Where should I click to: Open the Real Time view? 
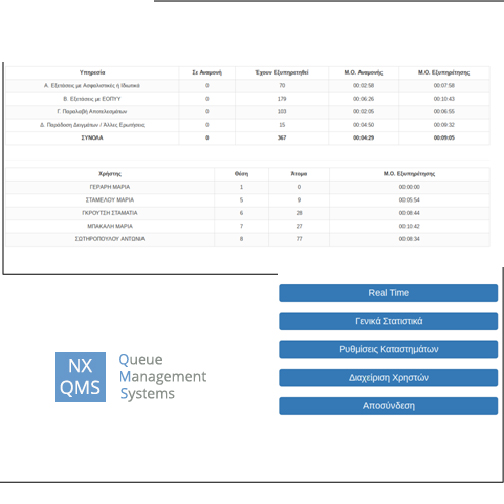[389, 293]
